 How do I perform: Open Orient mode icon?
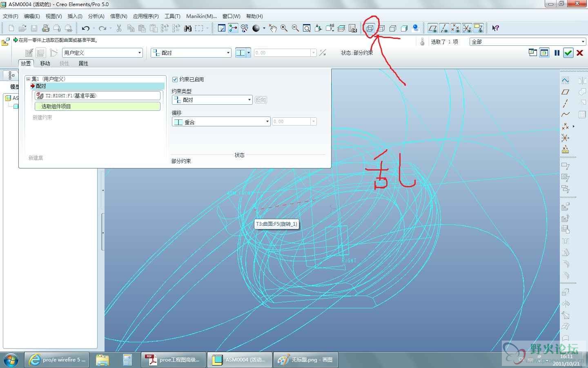(245, 28)
